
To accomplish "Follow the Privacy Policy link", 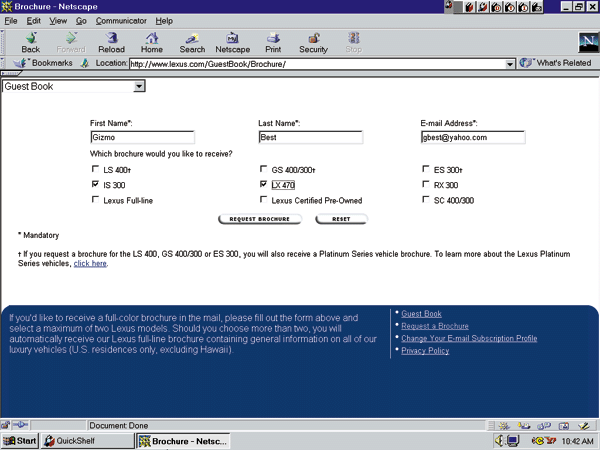I will point(425,351).
